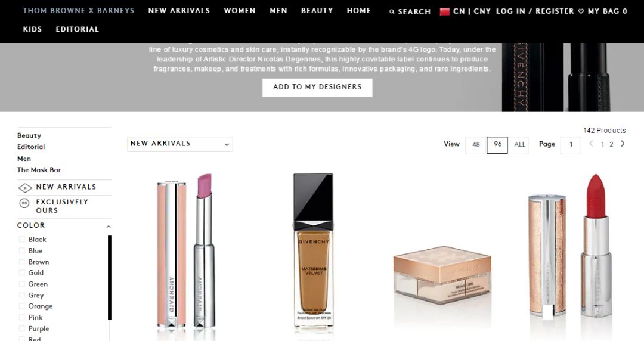This screenshot has width=644, height=341.
Task: Click the New Arrivals diamond icon in sidebar
Action: pyautogui.click(x=25, y=188)
